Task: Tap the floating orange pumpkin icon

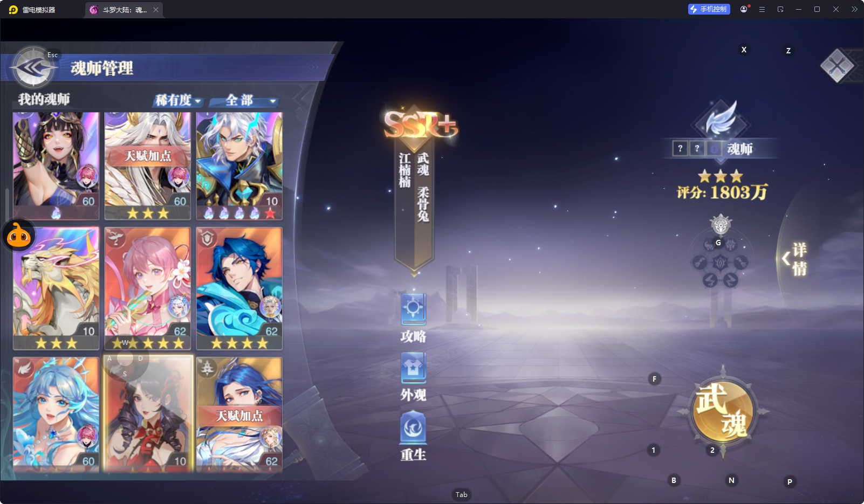Action: pos(19,236)
